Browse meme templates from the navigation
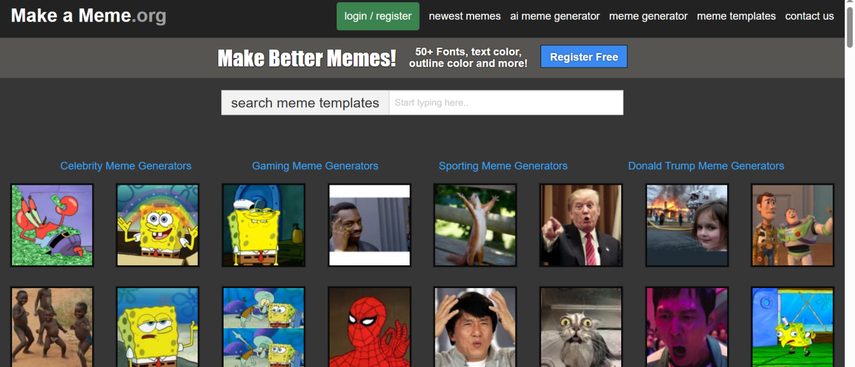This screenshot has height=367, width=855. 736,16
